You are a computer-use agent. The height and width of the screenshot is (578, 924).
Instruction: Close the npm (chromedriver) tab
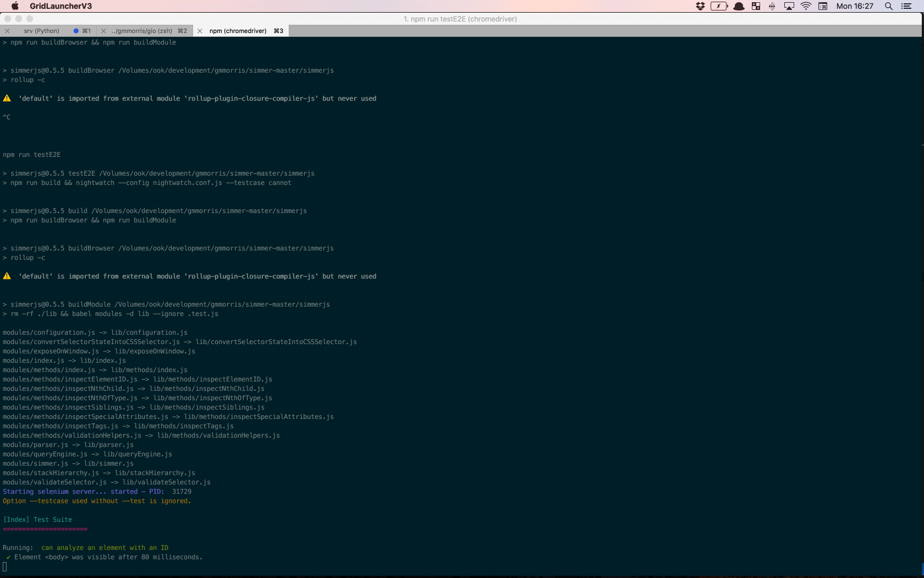point(200,31)
